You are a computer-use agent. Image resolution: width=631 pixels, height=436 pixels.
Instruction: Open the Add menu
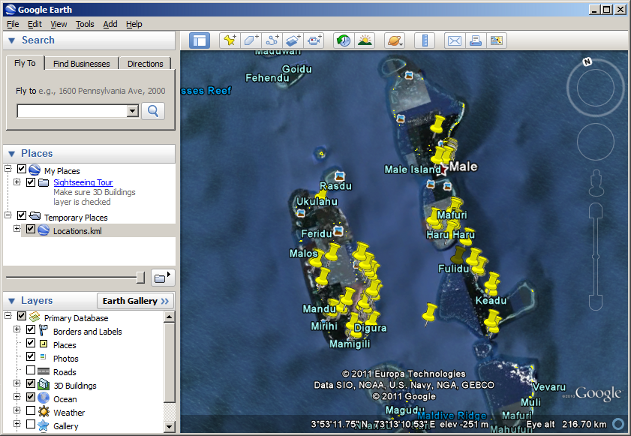coord(110,24)
